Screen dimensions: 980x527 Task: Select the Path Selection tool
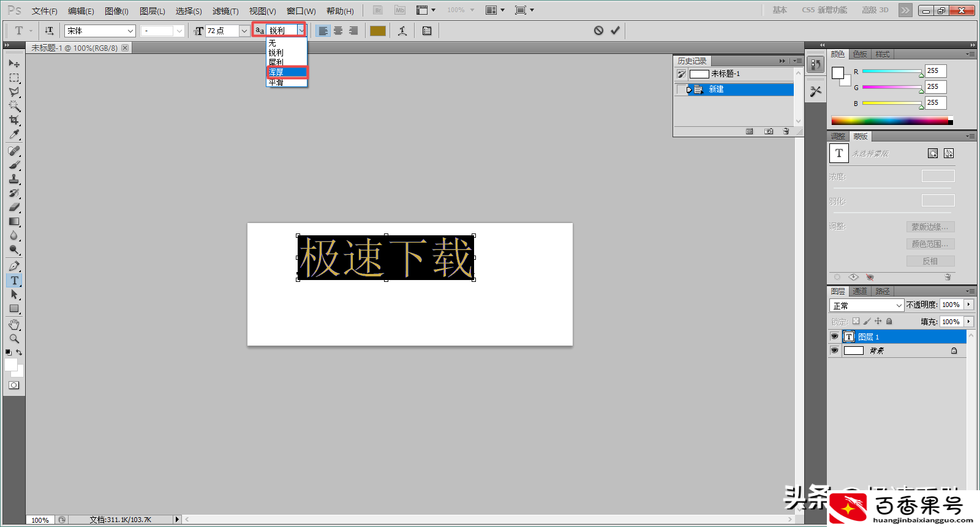14,294
